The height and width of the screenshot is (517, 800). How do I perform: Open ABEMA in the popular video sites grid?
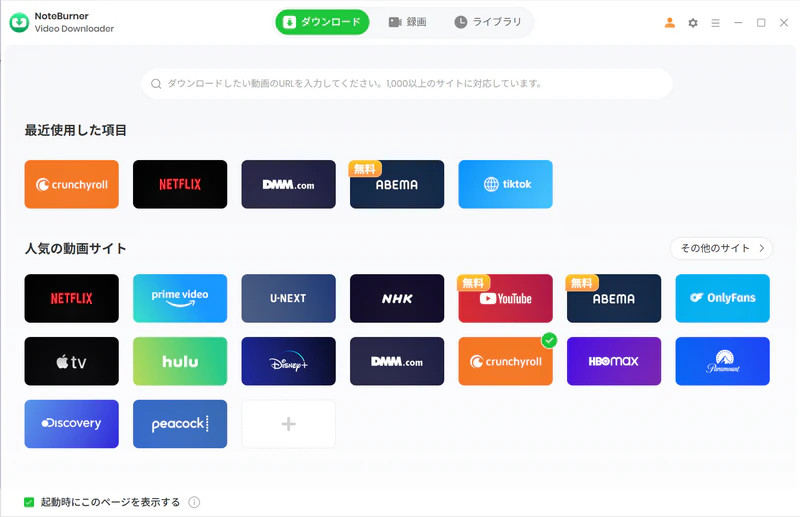click(x=614, y=298)
